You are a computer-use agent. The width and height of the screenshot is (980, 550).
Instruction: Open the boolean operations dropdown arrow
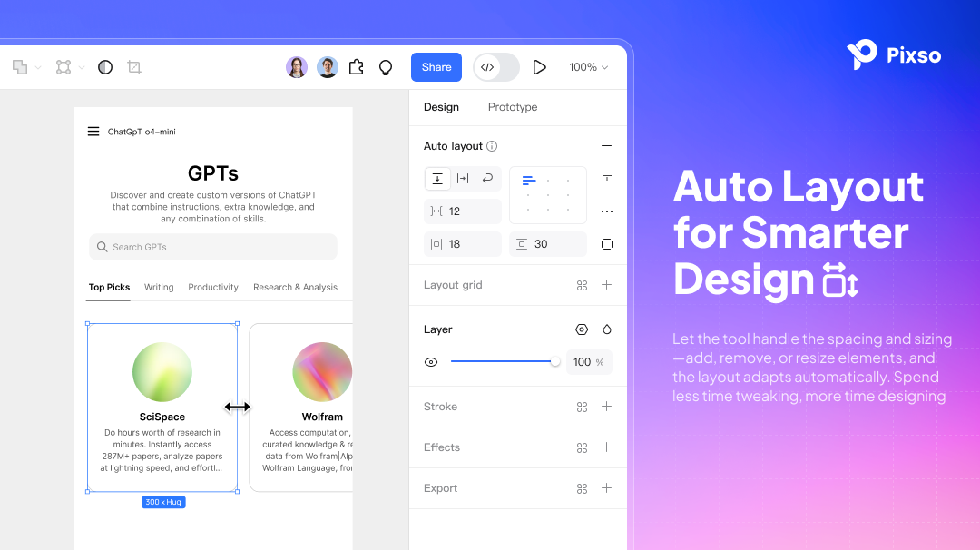(x=38, y=67)
